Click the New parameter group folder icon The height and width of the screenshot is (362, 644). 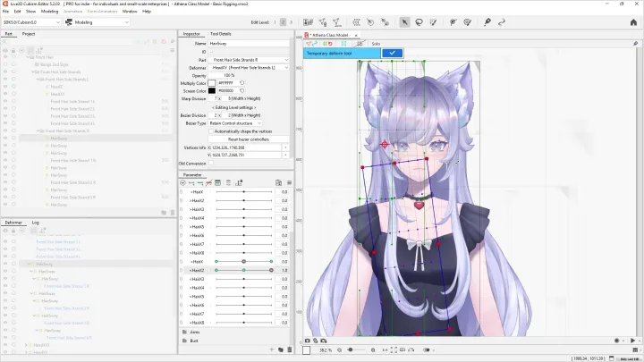(x=281, y=349)
